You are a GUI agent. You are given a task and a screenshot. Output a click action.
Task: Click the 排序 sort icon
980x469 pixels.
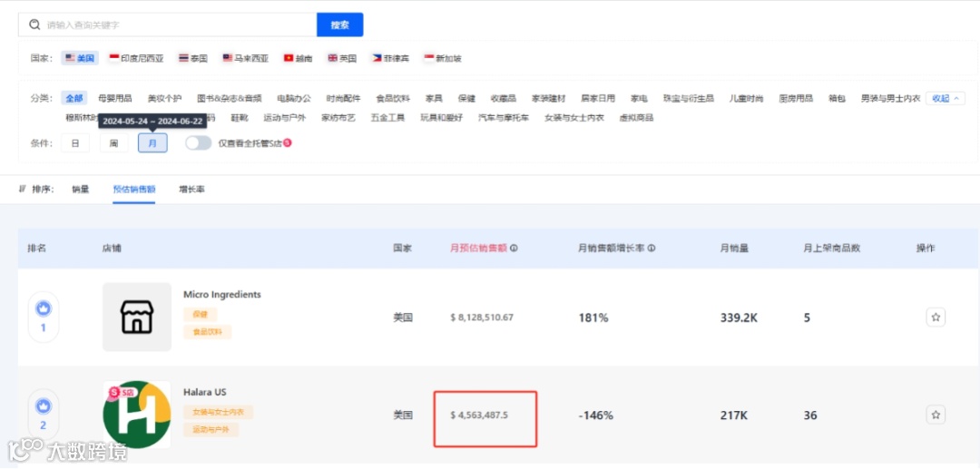[23, 189]
